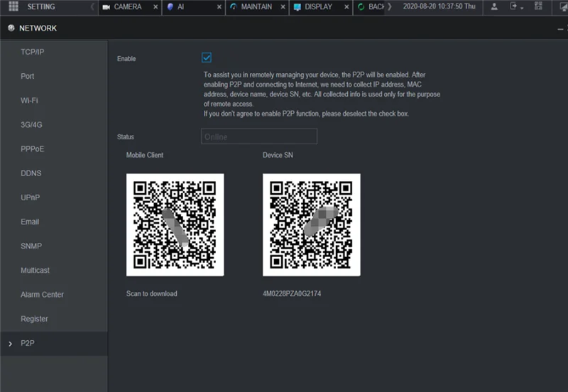Uncheck the P2P Enable checkbox
568x392 pixels.
point(207,58)
